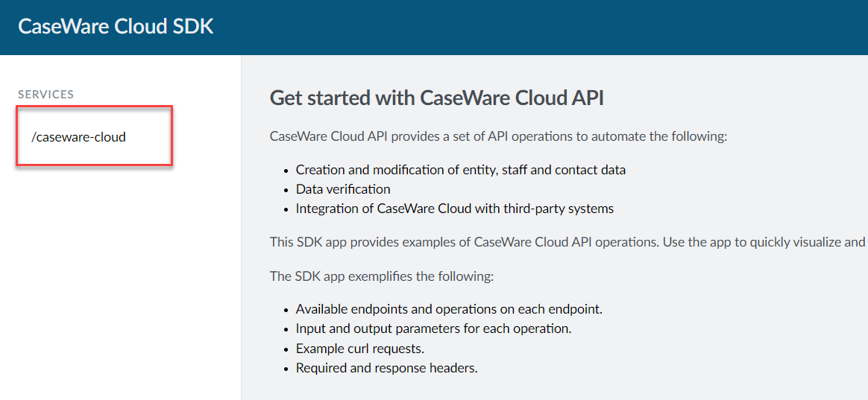
Task: Click the 'Required and response headers.' bullet
Action: [386, 368]
